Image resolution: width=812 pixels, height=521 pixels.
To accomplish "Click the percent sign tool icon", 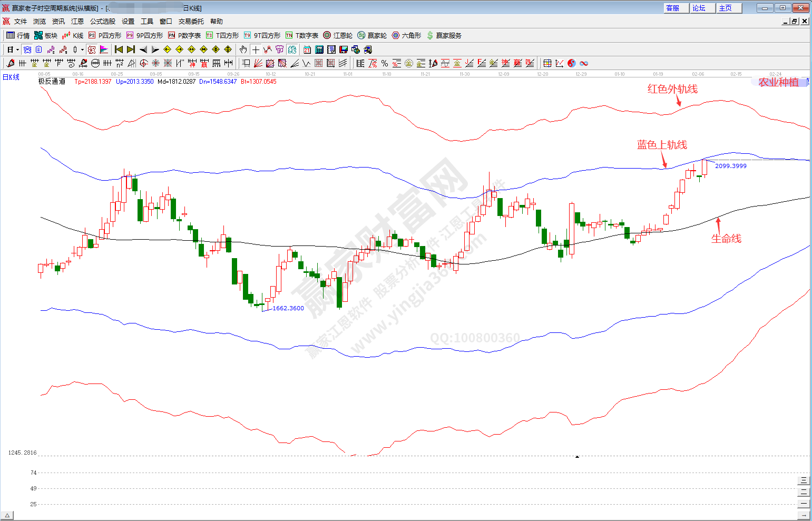I will point(385,63).
